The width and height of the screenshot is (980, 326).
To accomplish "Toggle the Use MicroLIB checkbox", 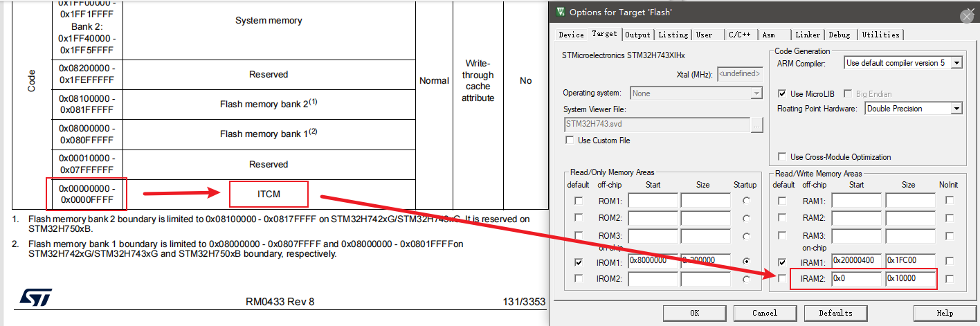I will tap(782, 93).
